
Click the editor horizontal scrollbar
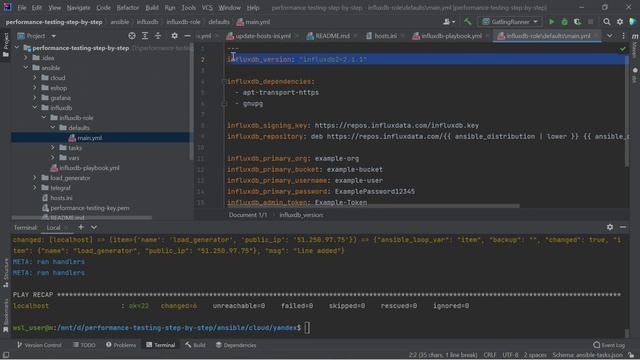pyautogui.click(x=373, y=206)
